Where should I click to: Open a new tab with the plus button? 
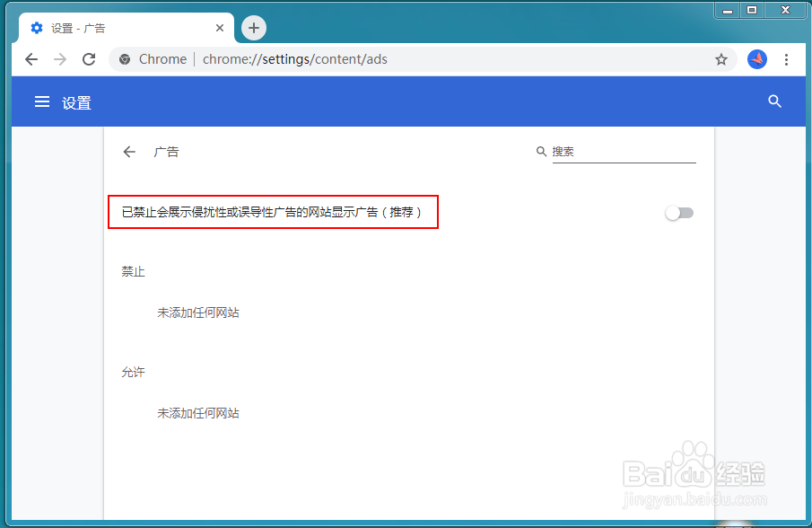254,28
